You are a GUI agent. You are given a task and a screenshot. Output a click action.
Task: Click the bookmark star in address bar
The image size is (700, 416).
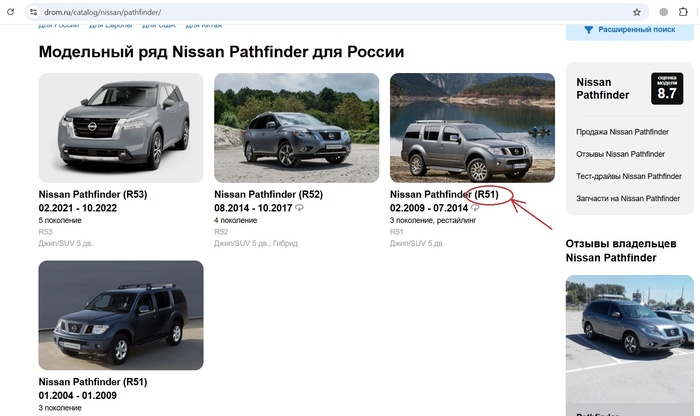click(637, 12)
